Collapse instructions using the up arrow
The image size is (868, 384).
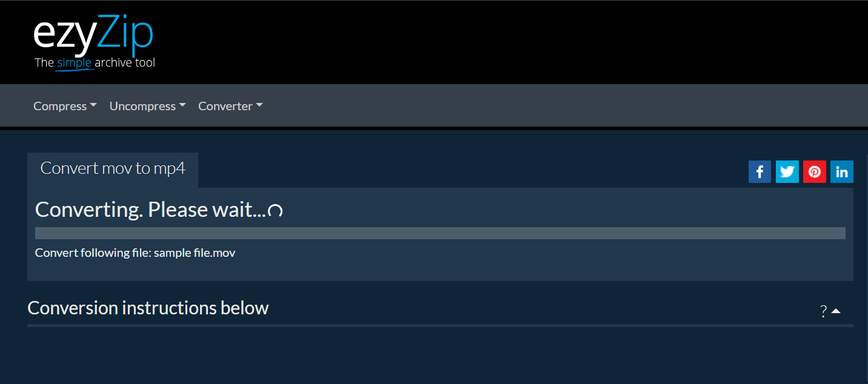pyautogui.click(x=836, y=311)
